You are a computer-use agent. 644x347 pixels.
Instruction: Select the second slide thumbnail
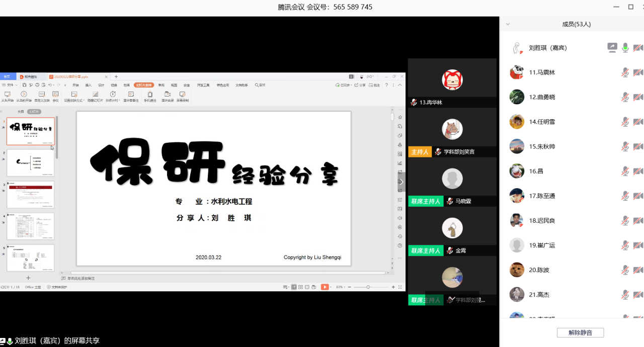(31, 163)
